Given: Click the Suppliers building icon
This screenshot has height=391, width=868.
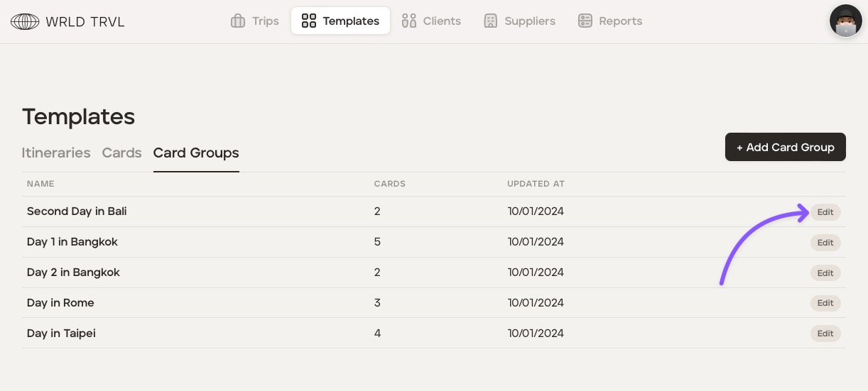Looking at the screenshot, I should (490, 21).
